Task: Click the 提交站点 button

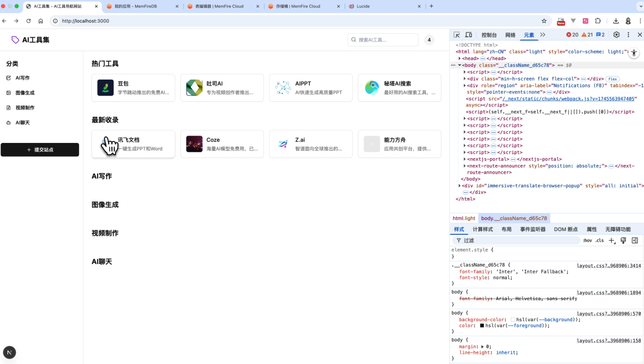Action: coord(40,150)
